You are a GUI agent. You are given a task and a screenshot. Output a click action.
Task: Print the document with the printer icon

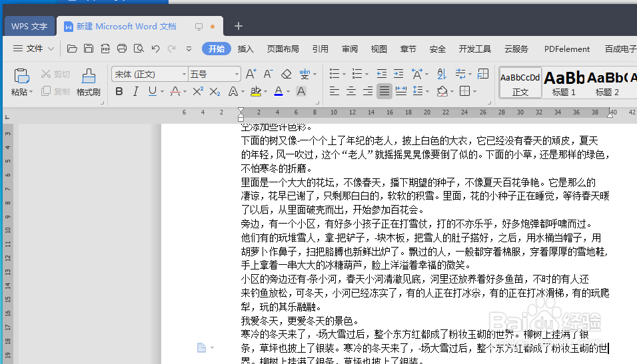coord(122,49)
